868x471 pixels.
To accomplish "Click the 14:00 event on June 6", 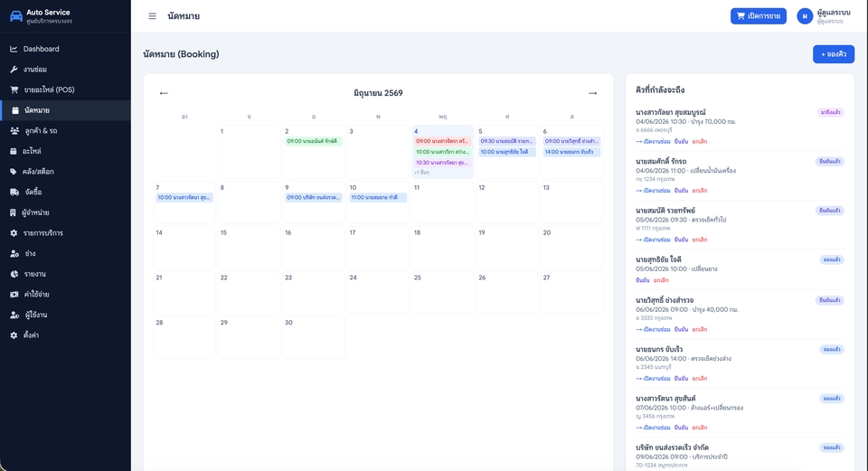I will coord(571,152).
